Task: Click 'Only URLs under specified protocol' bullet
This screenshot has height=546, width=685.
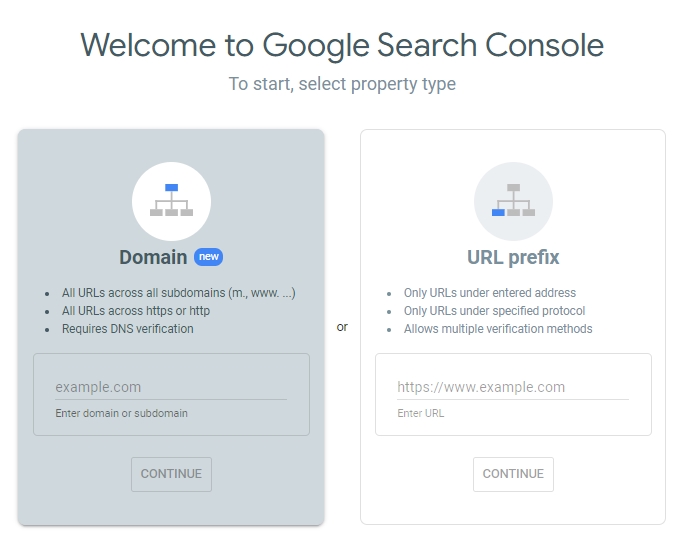Action: (495, 311)
